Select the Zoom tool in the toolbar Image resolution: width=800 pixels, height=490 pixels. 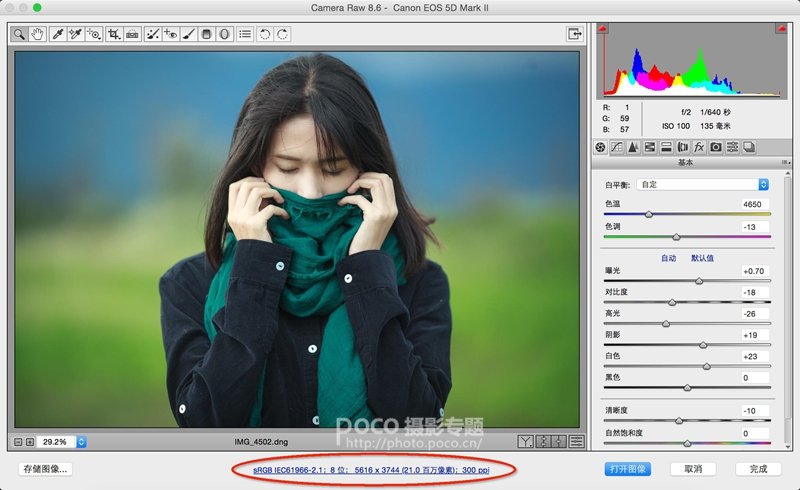click(19, 34)
